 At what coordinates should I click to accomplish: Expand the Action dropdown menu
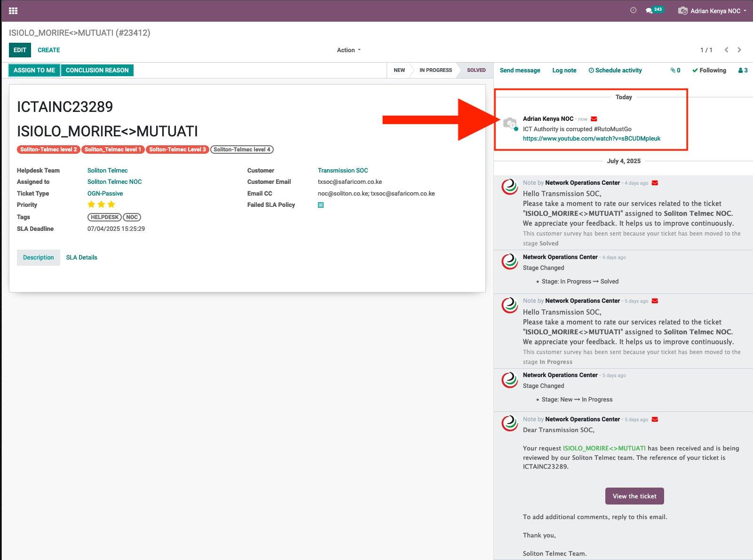pos(349,50)
